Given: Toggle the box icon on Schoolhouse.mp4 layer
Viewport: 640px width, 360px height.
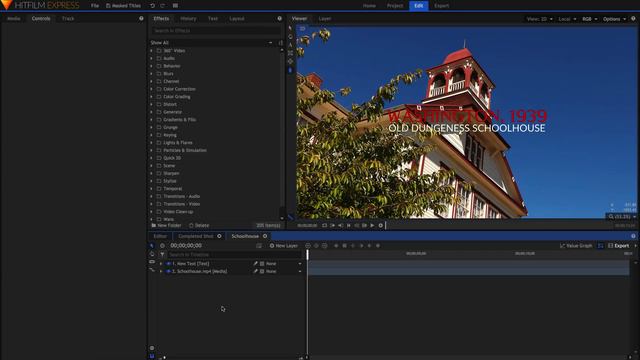Looking at the screenshot, I should (x=262, y=271).
